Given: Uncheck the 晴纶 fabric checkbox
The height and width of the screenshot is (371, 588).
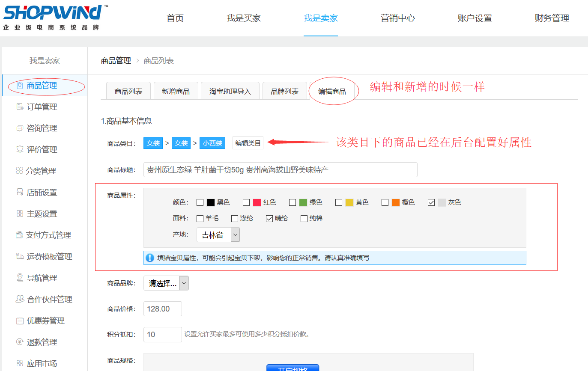Looking at the screenshot, I should (x=269, y=219).
